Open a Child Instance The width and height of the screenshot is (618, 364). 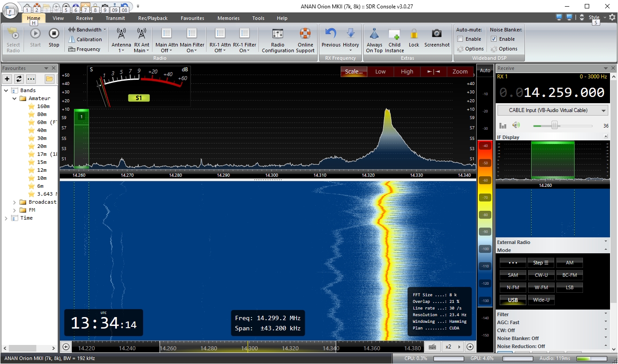394,35
